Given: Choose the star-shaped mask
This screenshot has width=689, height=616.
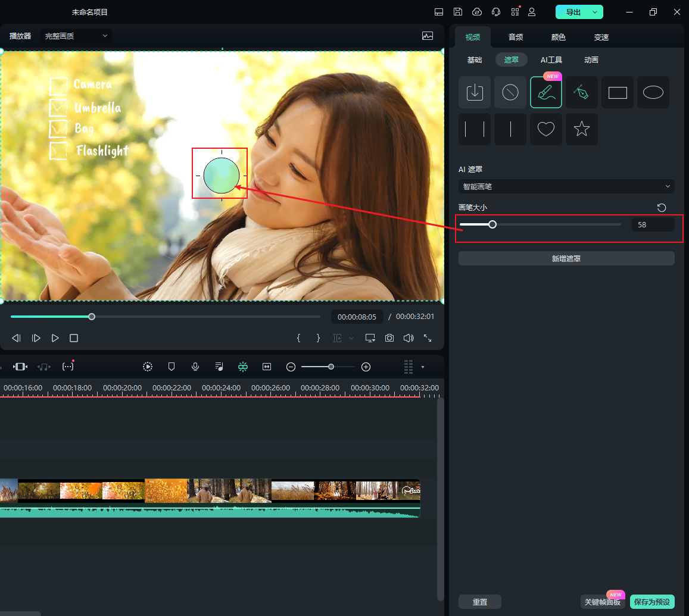Looking at the screenshot, I should point(581,129).
